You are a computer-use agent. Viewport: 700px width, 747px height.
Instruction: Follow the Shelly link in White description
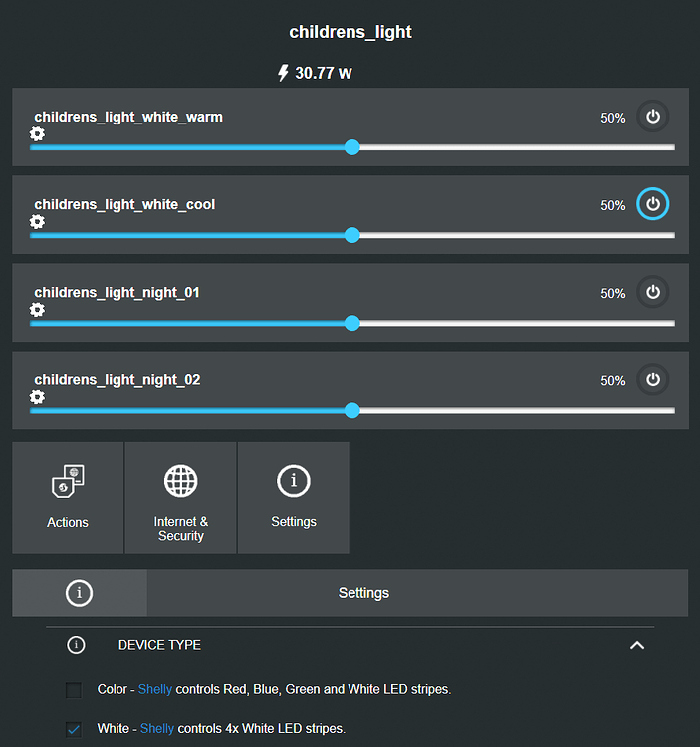156,729
